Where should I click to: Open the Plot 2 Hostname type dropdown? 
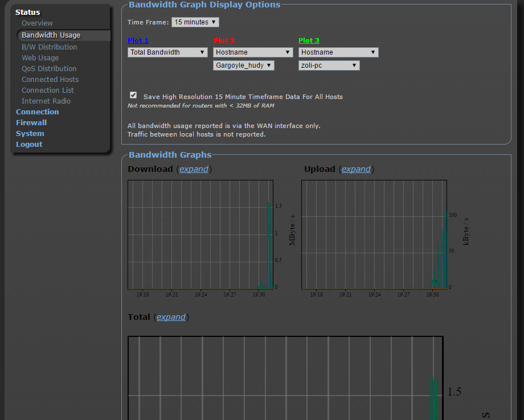point(253,52)
